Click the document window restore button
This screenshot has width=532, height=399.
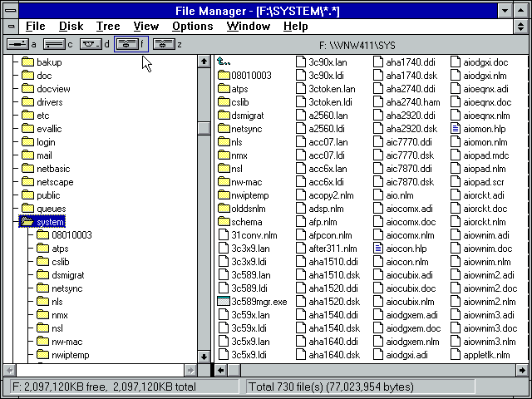click(521, 26)
